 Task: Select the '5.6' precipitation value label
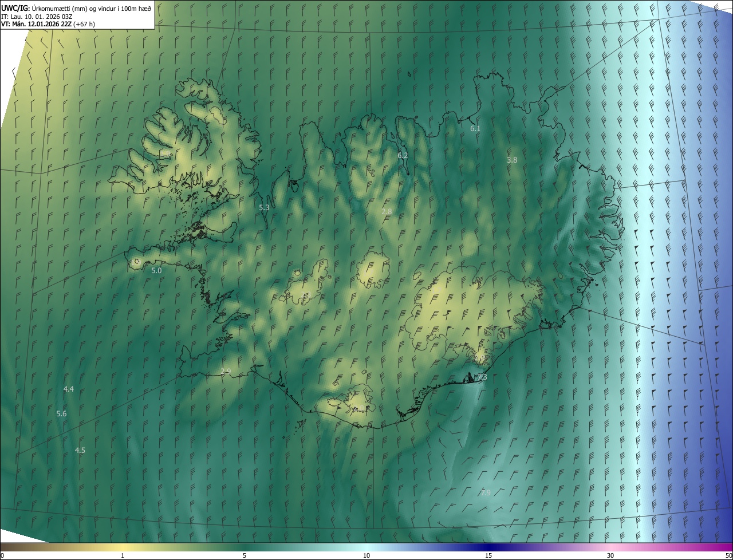(x=61, y=414)
